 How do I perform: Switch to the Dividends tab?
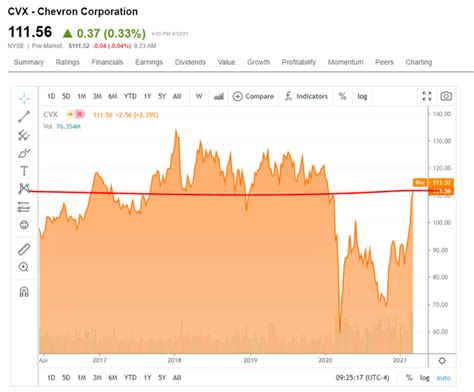click(190, 62)
